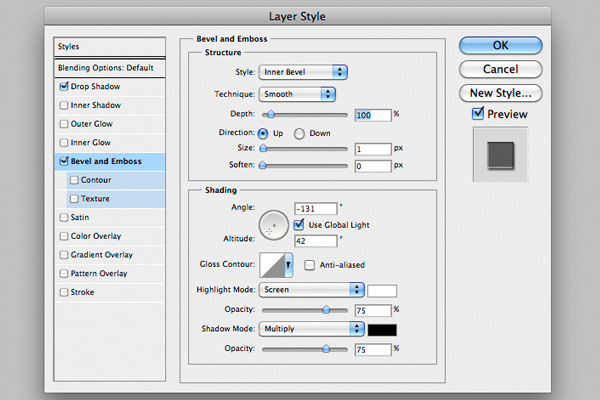Viewport: 600px width, 400px height.
Task: Open the Highlight Mode dropdown showing Screen
Action: (311, 290)
